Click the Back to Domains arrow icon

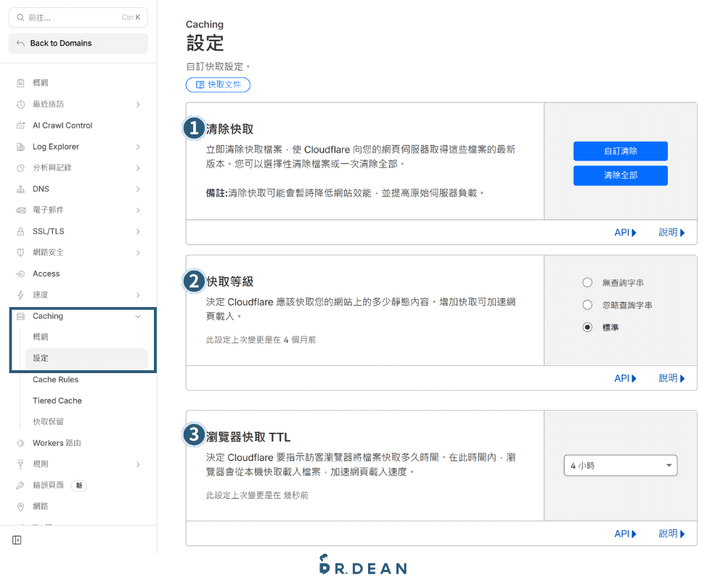coord(20,43)
